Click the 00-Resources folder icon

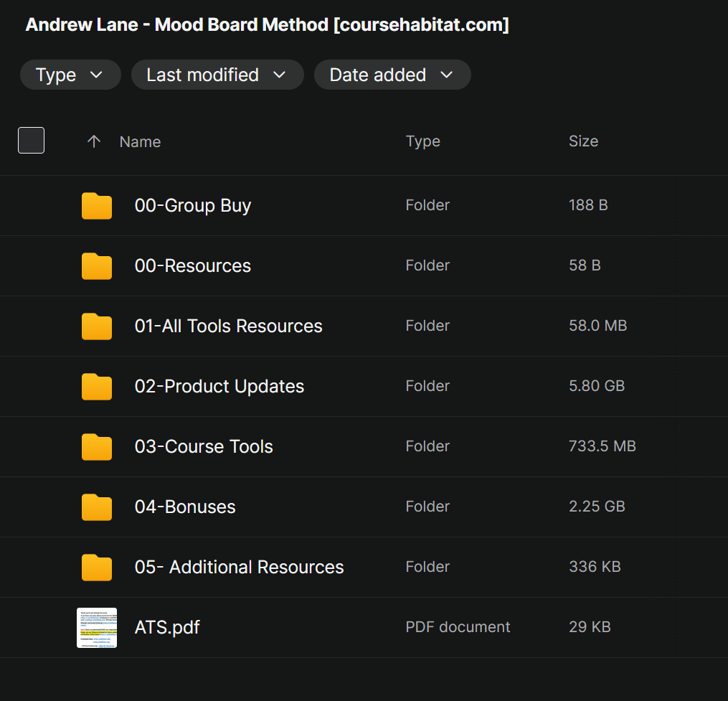pos(97,266)
